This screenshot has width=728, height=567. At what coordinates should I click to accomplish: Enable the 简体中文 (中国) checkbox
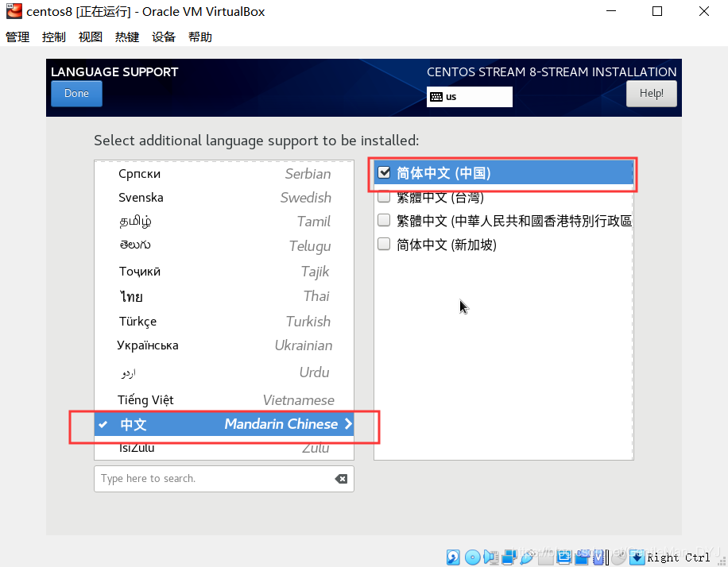[x=384, y=172]
